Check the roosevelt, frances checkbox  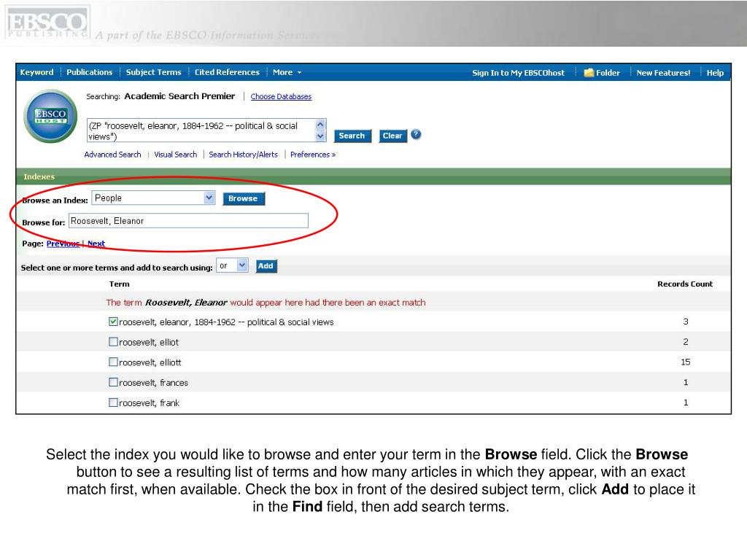(x=113, y=382)
